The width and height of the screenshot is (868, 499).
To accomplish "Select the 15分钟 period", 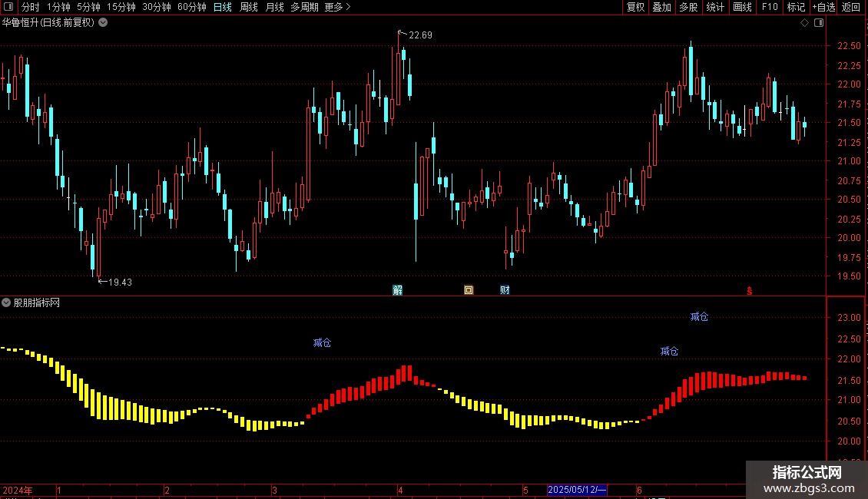I will (x=121, y=7).
